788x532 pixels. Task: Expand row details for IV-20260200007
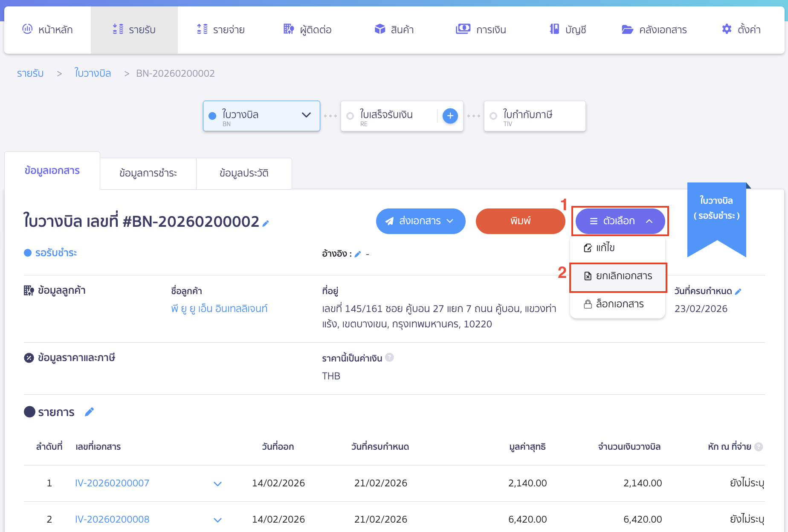(217, 483)
